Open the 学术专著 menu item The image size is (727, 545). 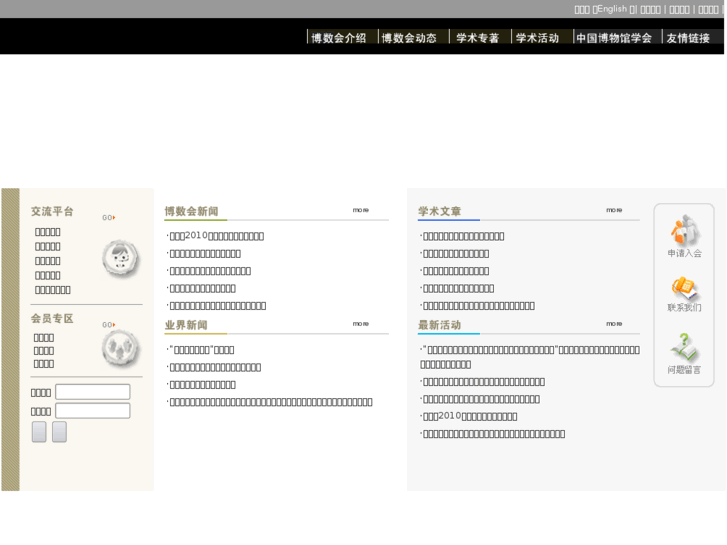(477, 38)
